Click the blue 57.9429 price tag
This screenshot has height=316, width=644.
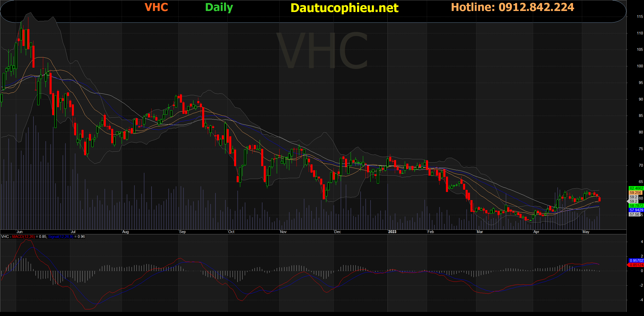636,210
